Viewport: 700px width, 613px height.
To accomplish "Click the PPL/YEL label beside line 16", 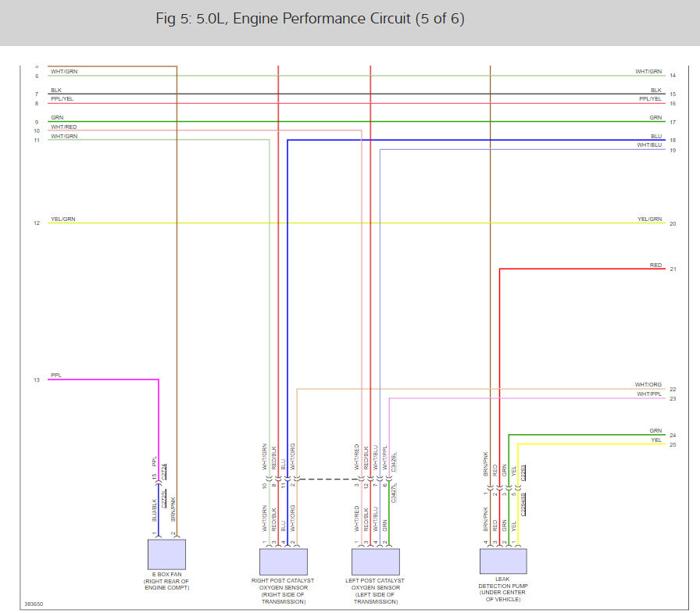I will point(651,98).
